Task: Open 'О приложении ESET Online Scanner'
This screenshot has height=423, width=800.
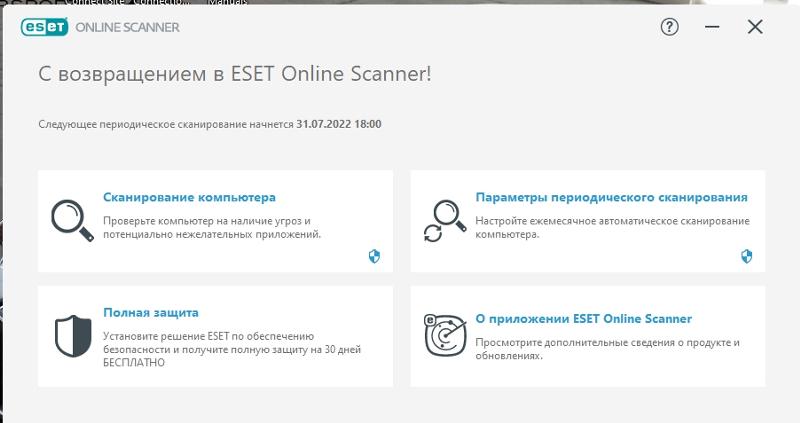Action: [x=584, y=319]
